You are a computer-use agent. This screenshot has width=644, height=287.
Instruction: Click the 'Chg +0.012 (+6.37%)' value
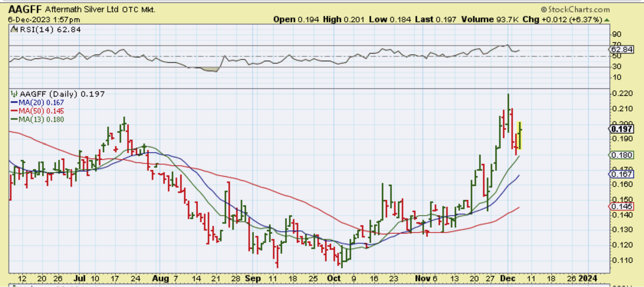[563, 20]
